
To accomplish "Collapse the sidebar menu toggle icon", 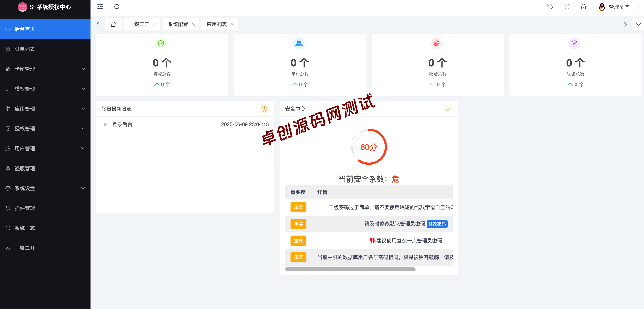I will (100, 7).
